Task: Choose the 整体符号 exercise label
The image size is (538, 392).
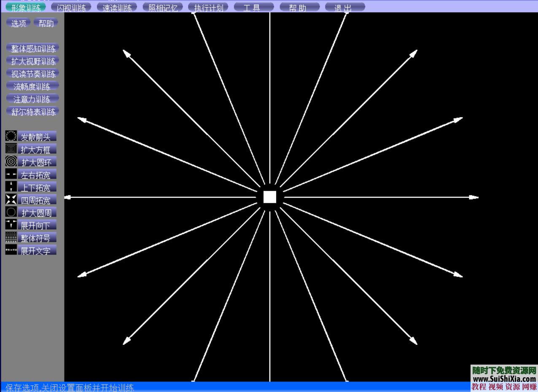Action: [37, 238]
